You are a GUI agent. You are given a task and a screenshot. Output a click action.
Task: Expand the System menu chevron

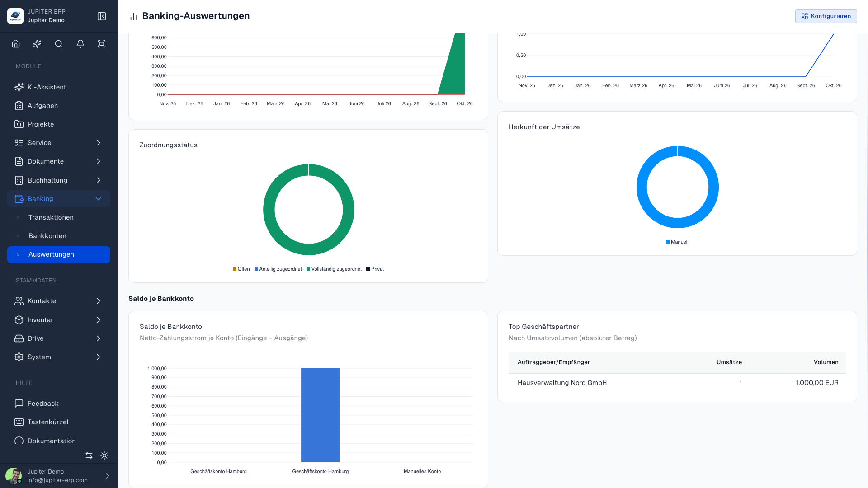coord(99,357)
